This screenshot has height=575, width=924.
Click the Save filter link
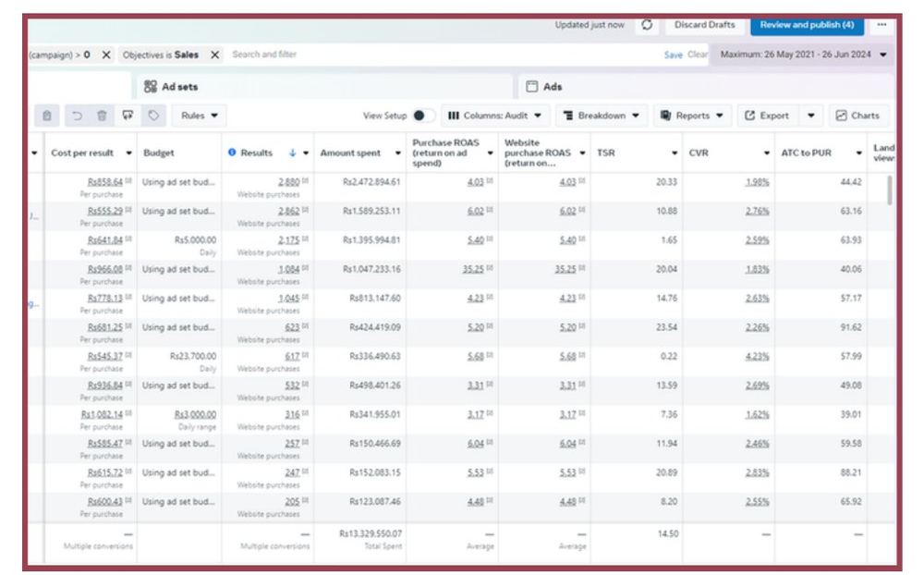click(x=673, y=55)
